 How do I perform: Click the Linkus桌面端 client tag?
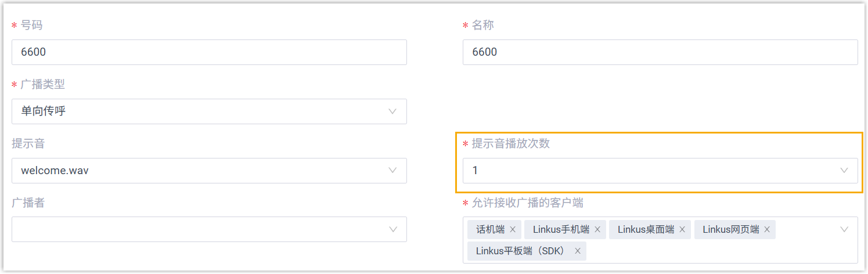coord(646,230)
